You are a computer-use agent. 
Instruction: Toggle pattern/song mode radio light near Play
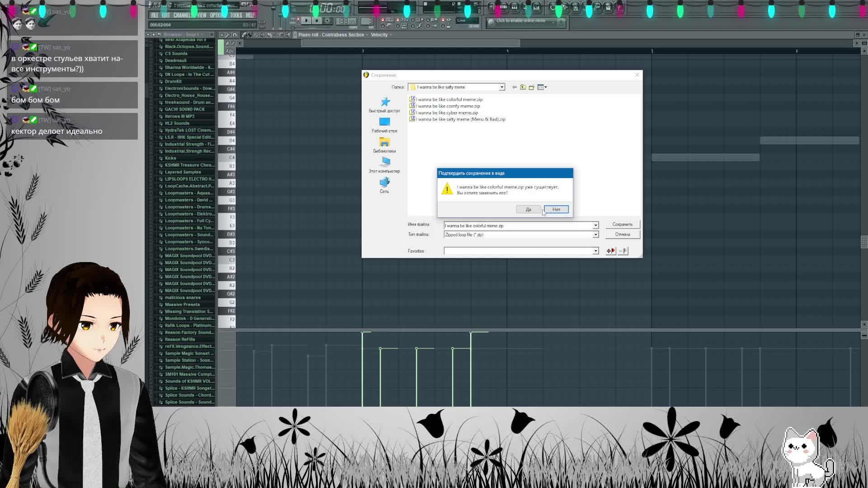click(298, 20)
